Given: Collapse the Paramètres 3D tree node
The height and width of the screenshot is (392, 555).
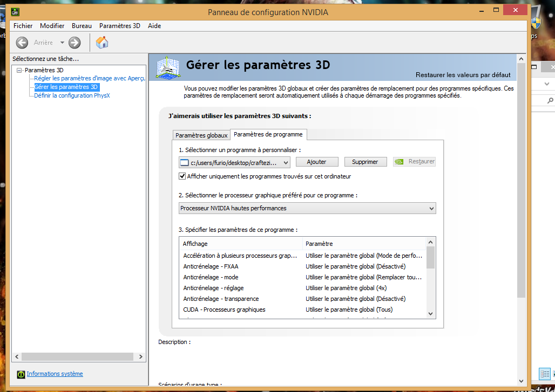Looking at the screenshot, I should pos(19,70).
